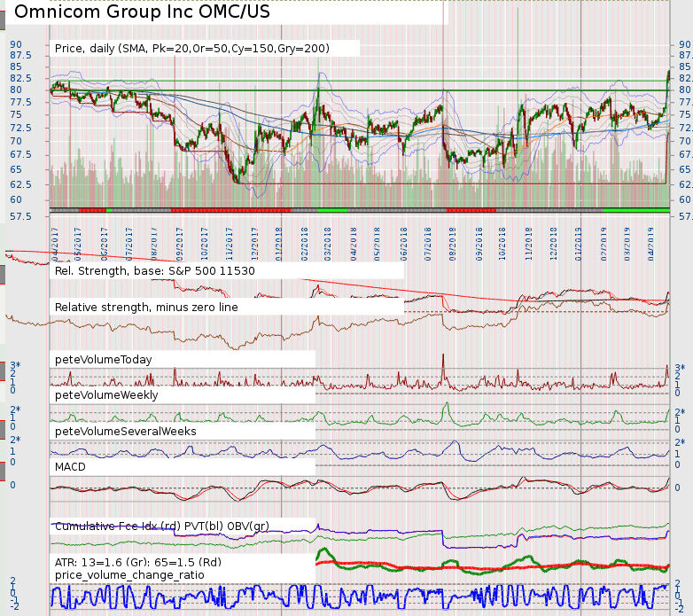Select the '12/2017' date axis label

pyautogui.click(x=254, y=244)
